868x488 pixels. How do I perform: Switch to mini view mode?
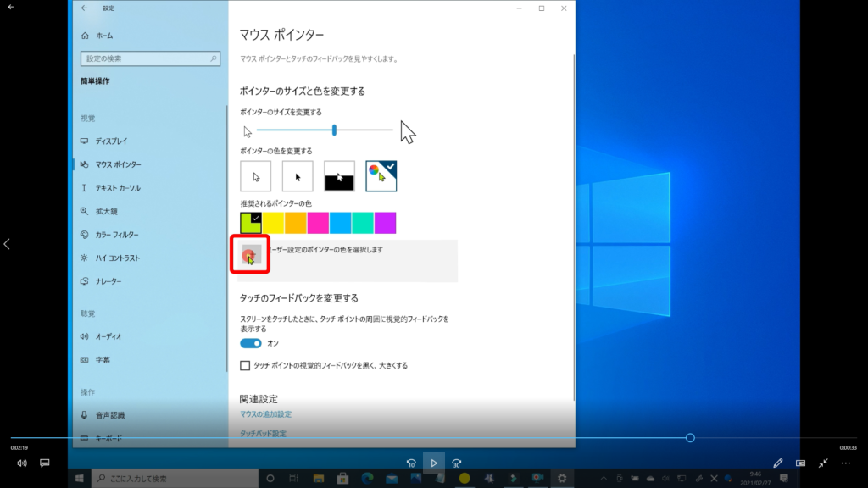[x=800, y=463]
